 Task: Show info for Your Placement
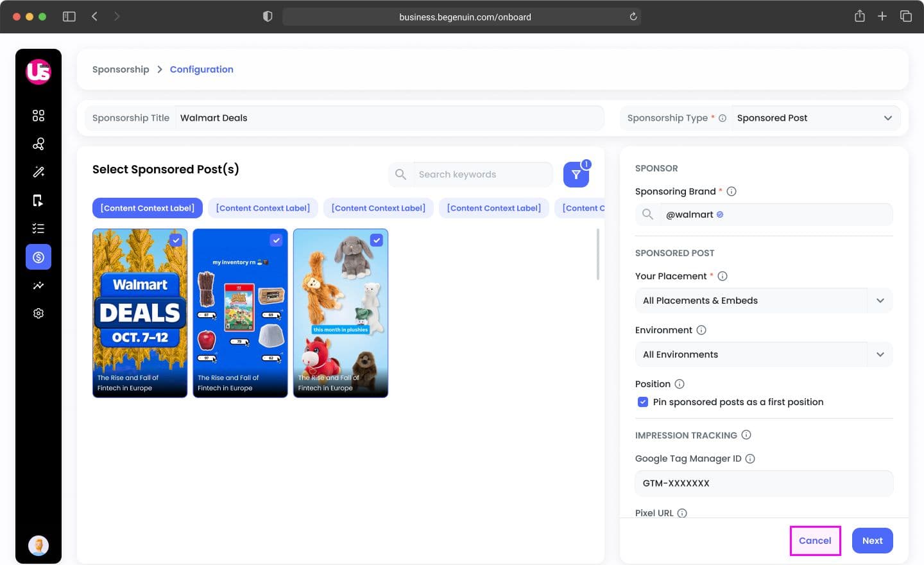(x=723, y=276)
